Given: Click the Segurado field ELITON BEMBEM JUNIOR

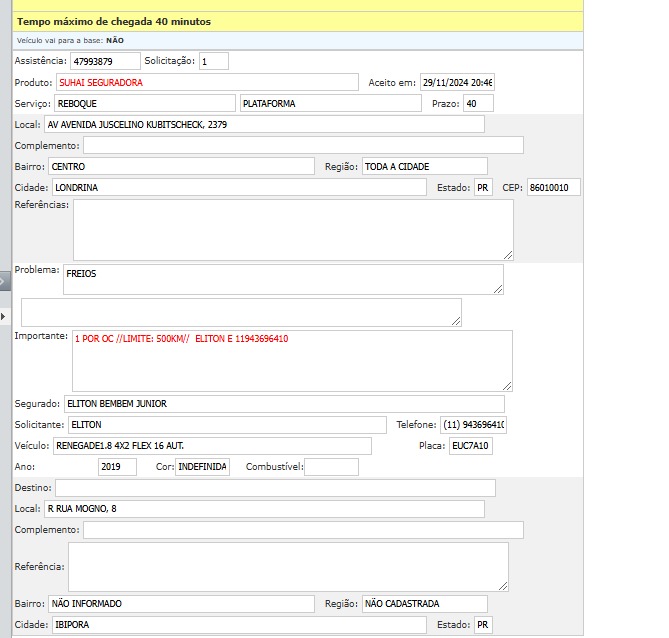Looking at the screenshot, I should pyautogui.click(x=284, y=404).
